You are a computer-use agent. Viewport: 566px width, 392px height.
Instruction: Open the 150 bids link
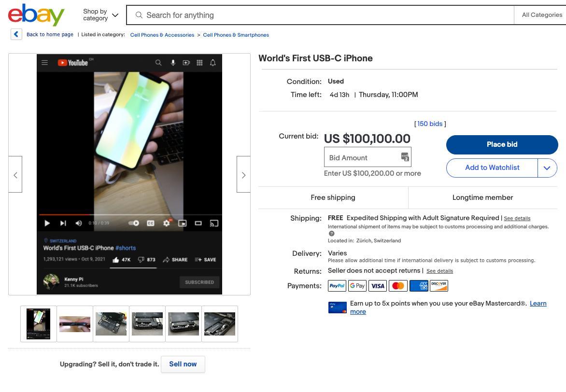(x=430, y=124)
